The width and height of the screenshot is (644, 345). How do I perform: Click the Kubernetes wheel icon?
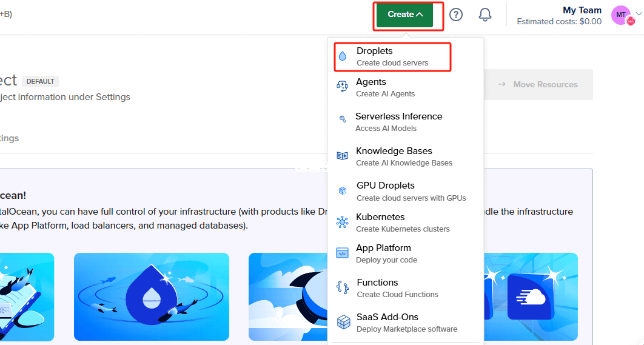point(342,222)
